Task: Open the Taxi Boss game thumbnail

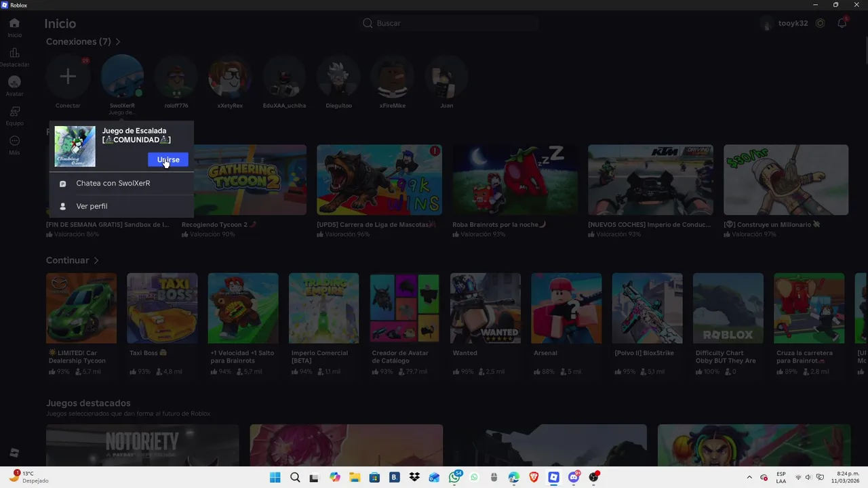Action: coord(162,308)
